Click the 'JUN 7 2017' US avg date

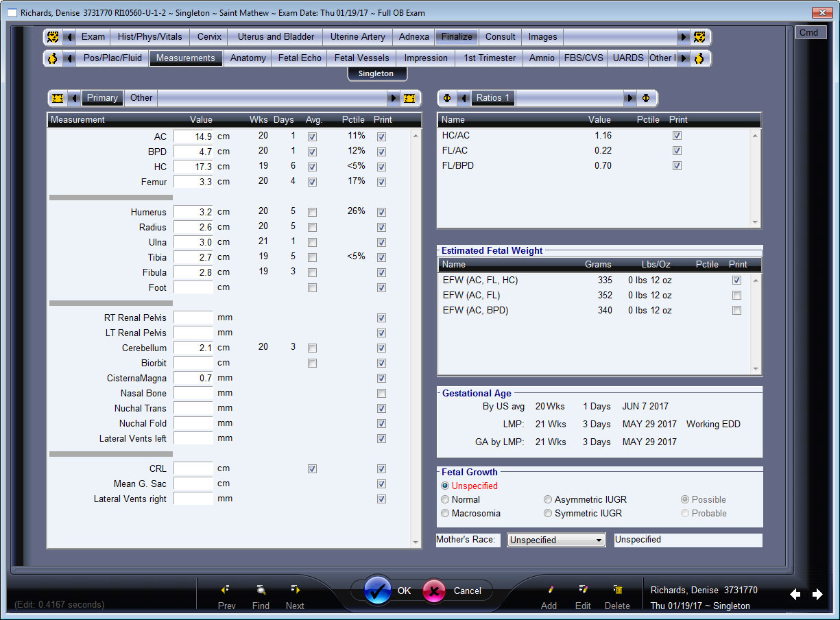[645, 407]
